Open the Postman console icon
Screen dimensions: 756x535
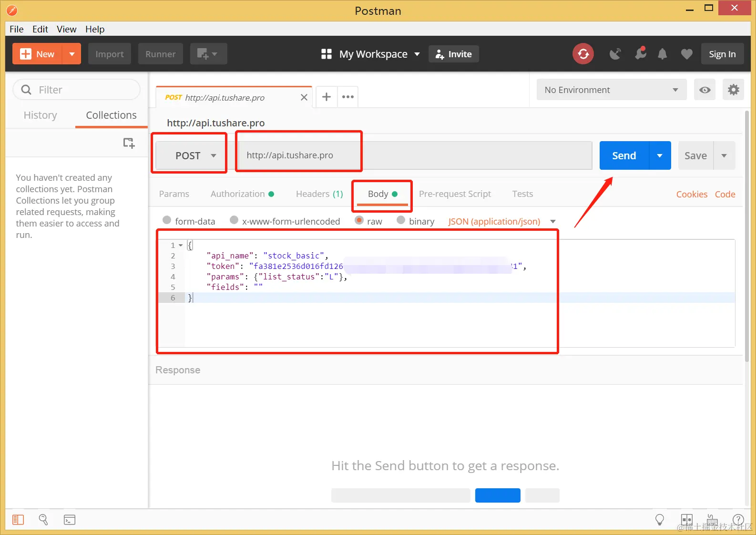[70, 520]
